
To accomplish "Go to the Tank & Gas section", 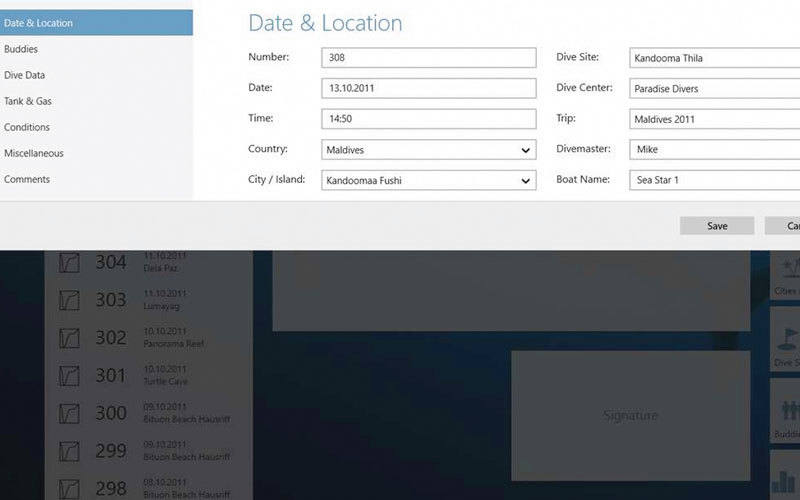I will [27, 101].
